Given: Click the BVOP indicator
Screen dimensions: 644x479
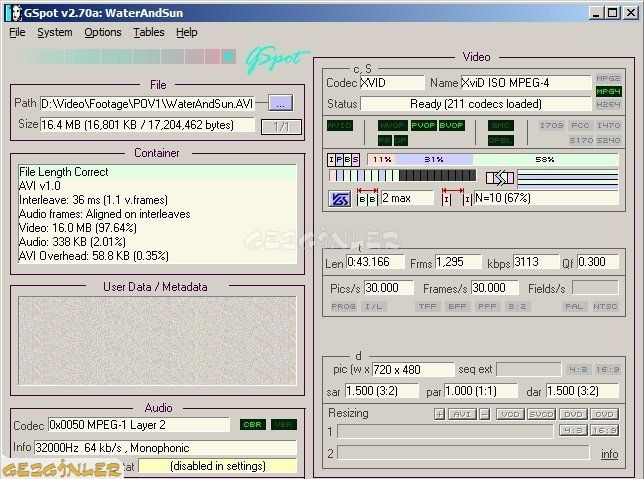Looking at the screenshot, I should pyautogui.click(x=451, y=125).
